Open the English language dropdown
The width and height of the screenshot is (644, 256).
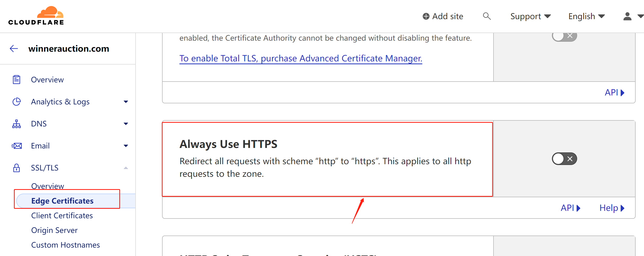(586, 16)
